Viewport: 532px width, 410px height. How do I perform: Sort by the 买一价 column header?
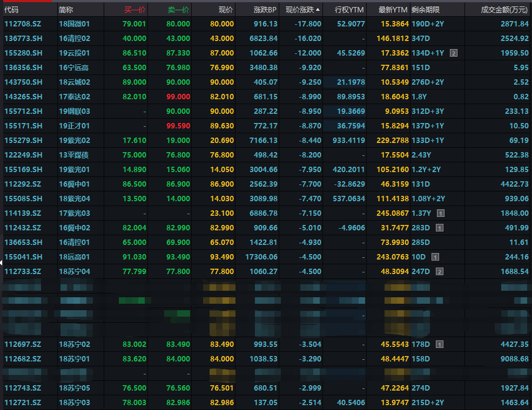coord(134,10)
